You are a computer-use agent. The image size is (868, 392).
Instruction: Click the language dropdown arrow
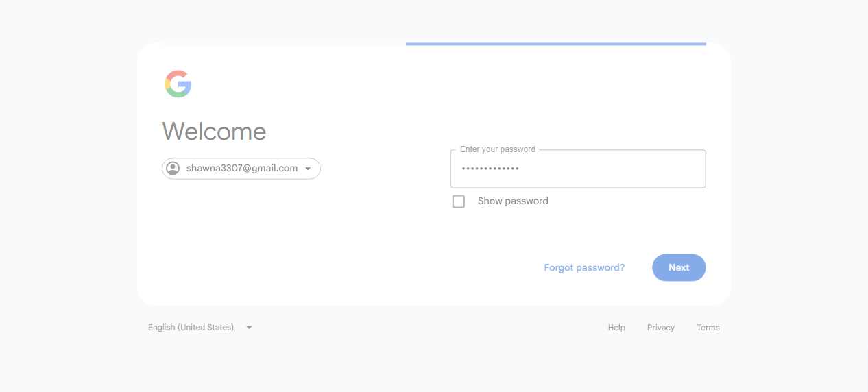[x=249, y=328]
